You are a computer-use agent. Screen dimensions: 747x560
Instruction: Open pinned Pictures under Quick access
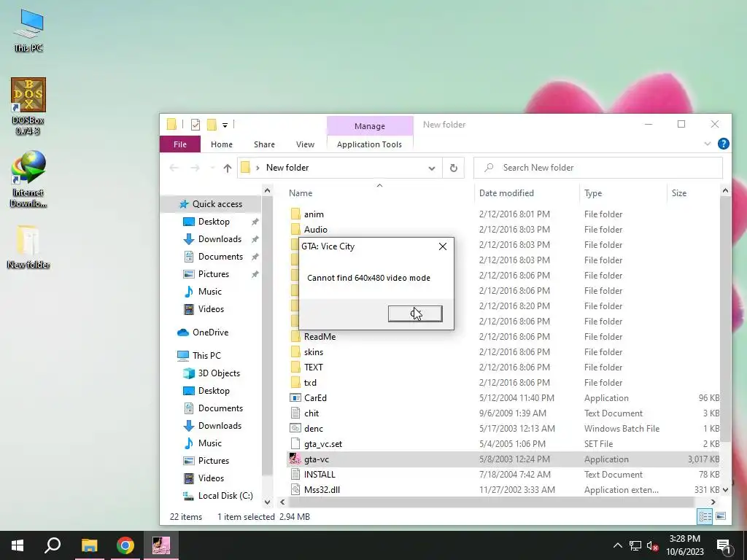(x=214, y=274)
